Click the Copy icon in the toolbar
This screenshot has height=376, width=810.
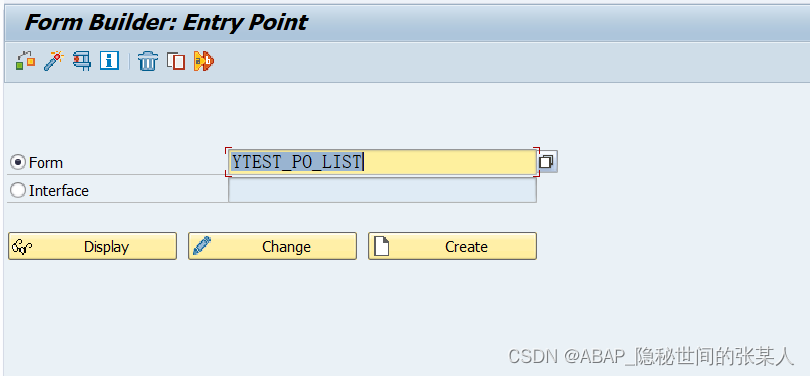pos(176,61)
